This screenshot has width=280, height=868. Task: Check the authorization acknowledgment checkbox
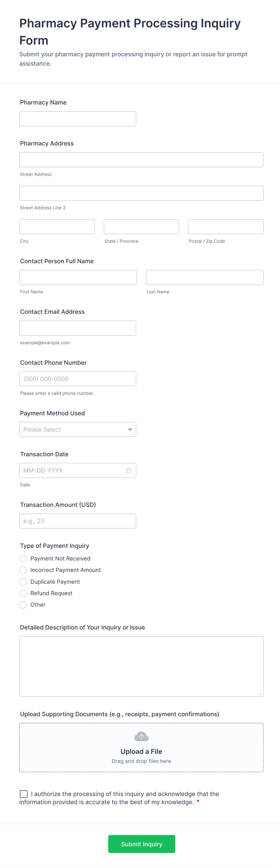click(24, 794)
